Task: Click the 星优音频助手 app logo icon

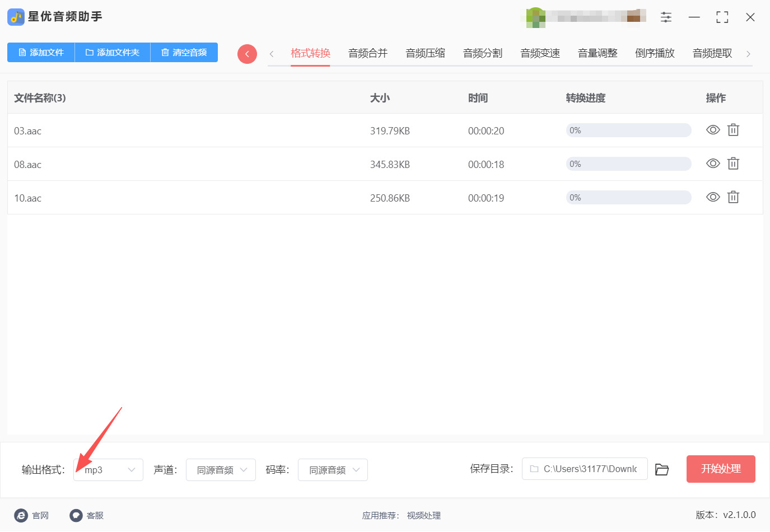Action: tap(16, 17)
